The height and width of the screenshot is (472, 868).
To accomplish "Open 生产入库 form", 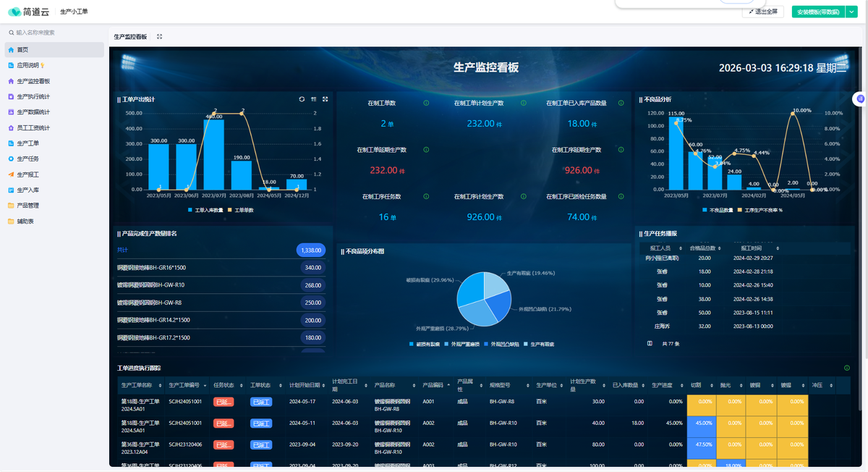I will [54, 190].
